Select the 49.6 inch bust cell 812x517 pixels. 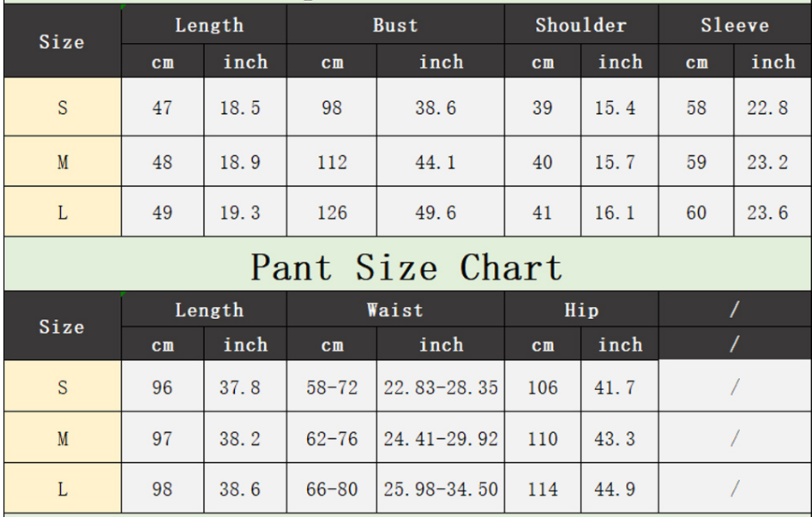pos(441,213)
